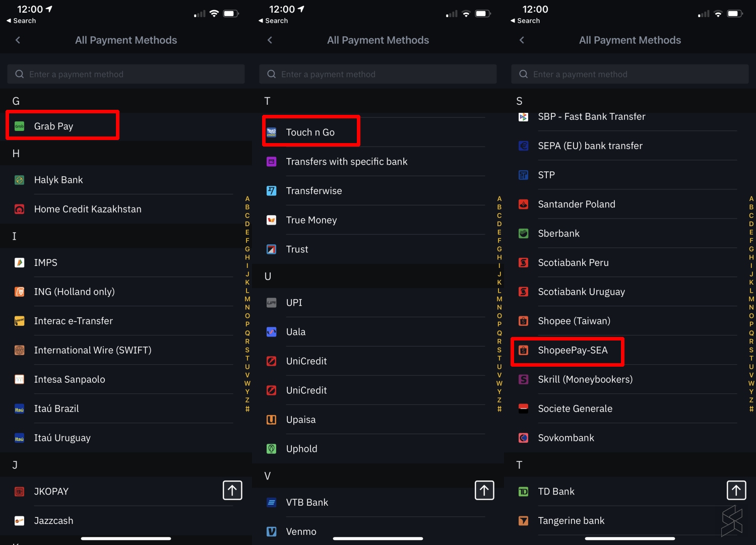Click the Transferwise logo icon
Viewport: 756px width, 545px height.
click(x=272, y=191)
